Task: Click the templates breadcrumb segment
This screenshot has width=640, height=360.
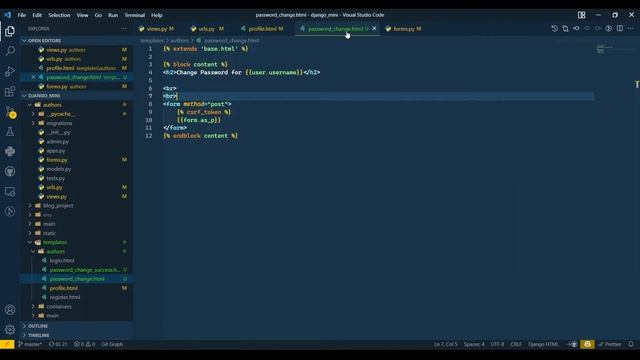Action: tap(152, 40)
